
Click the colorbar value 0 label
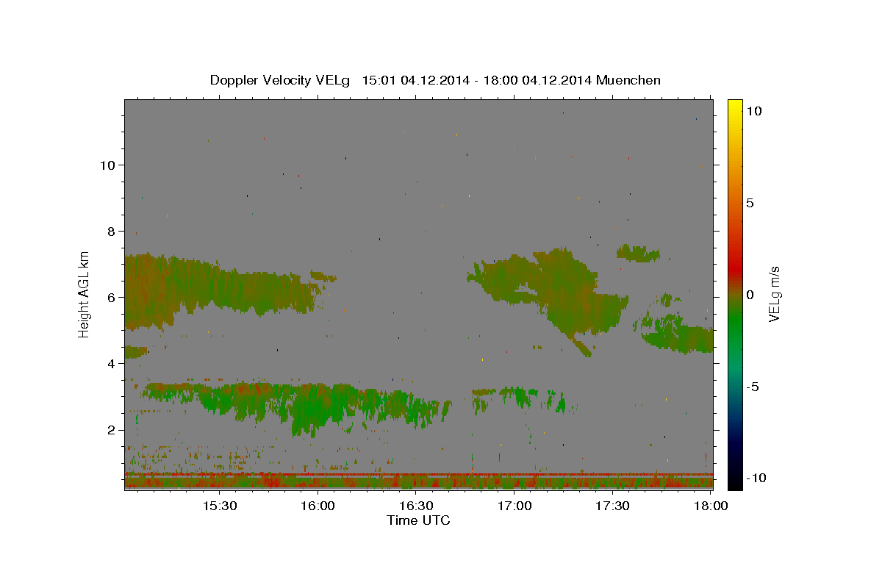pos(750,295)
